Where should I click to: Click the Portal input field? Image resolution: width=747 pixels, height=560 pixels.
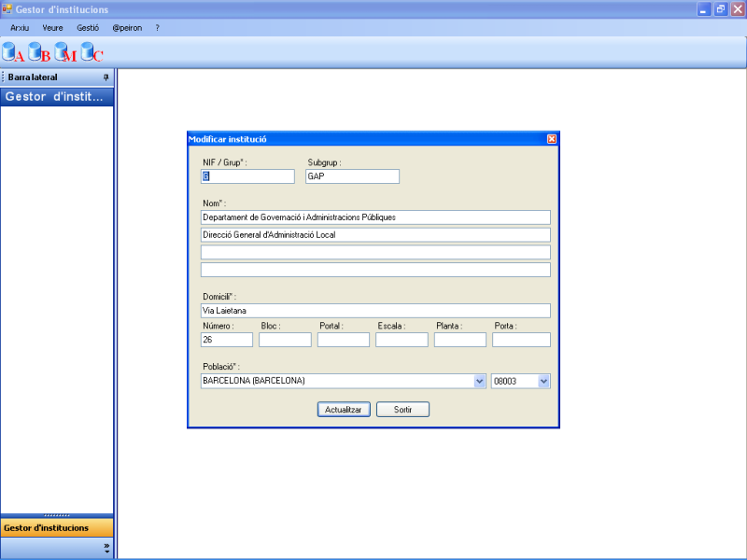[344, 340]
